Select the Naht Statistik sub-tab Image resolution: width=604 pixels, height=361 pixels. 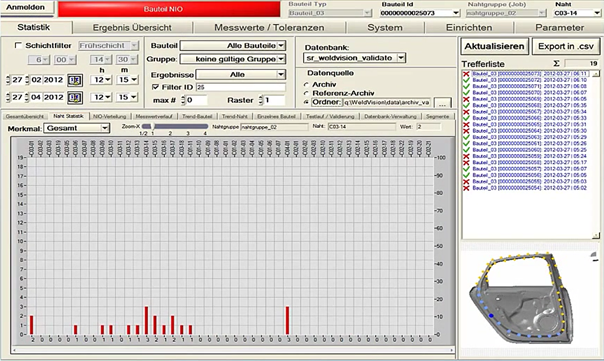pyautogui.click(x=68, y=116)
